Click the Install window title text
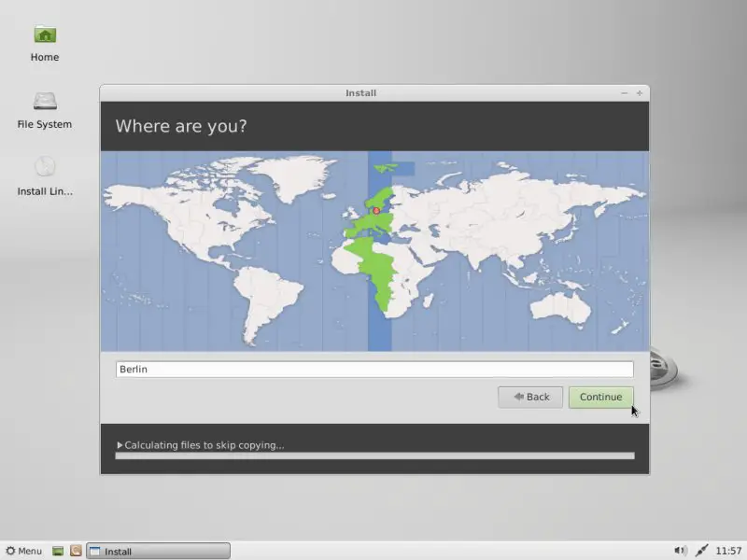 coord(360,93)
